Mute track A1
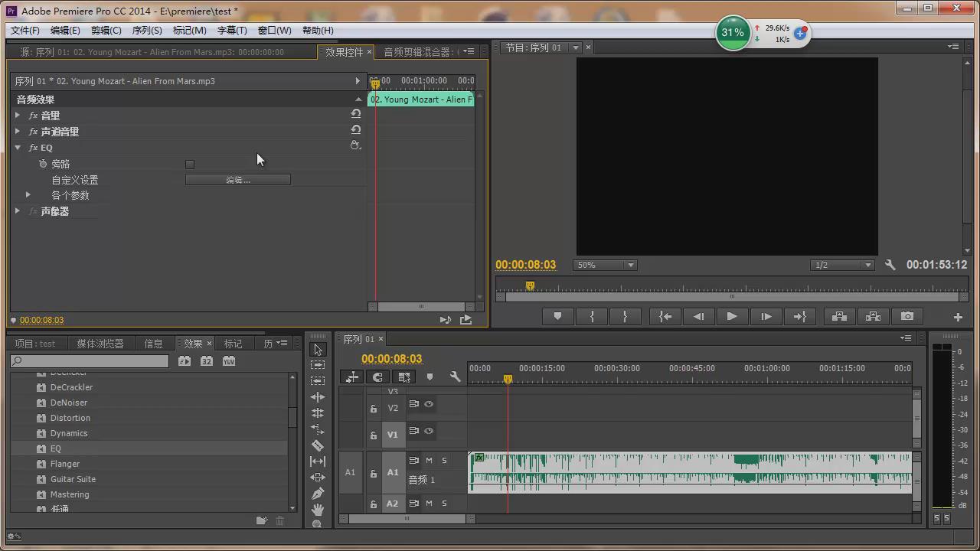 point(429,460)
